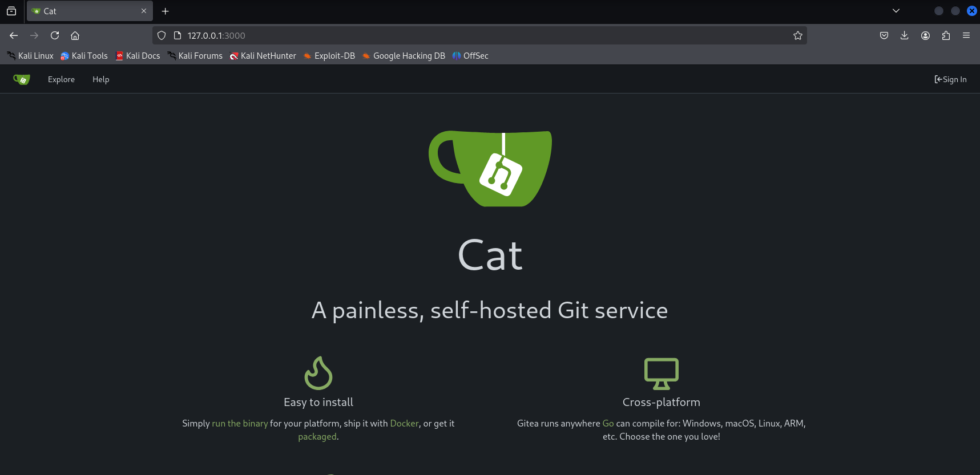Close the Cat tab
Screen dimensions: 980x475
(x=144, y=11)
